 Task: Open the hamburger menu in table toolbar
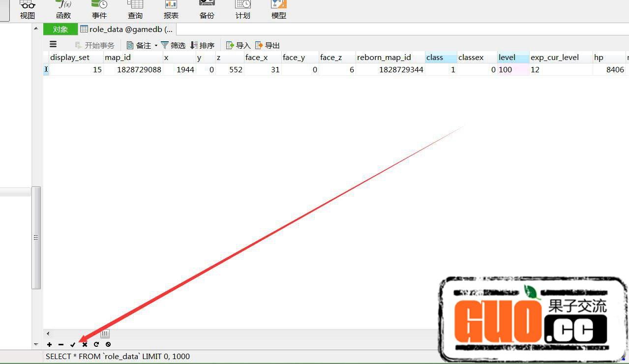click(53, 45)
